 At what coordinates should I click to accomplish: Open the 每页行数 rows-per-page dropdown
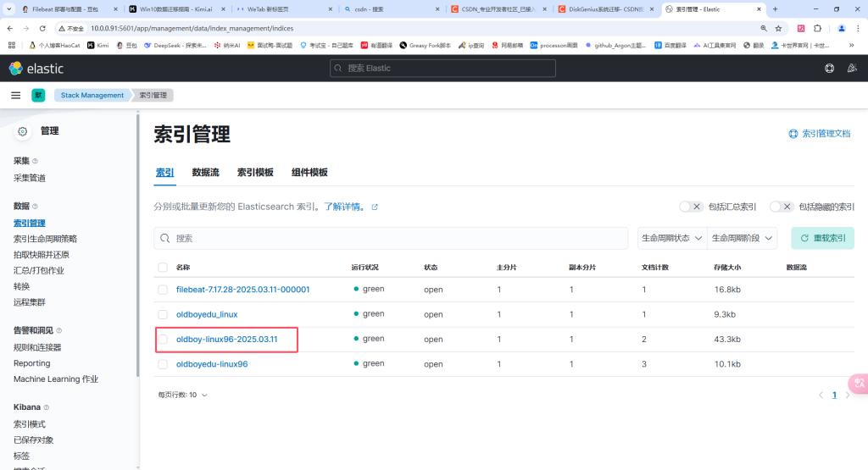pos(182,395)
